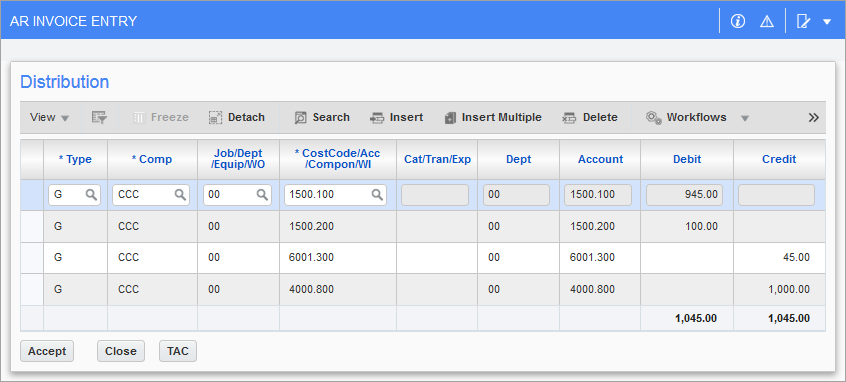This screenshot has width=846, height=382.
Task: Click the CostCode 1500.100 lookup magnifier
Action: point(377,195)
